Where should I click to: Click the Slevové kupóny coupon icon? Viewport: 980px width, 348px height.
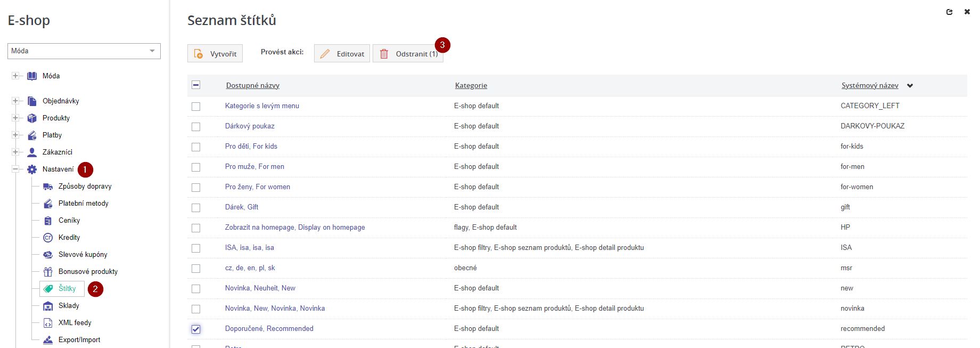click(x=48, y=255)
